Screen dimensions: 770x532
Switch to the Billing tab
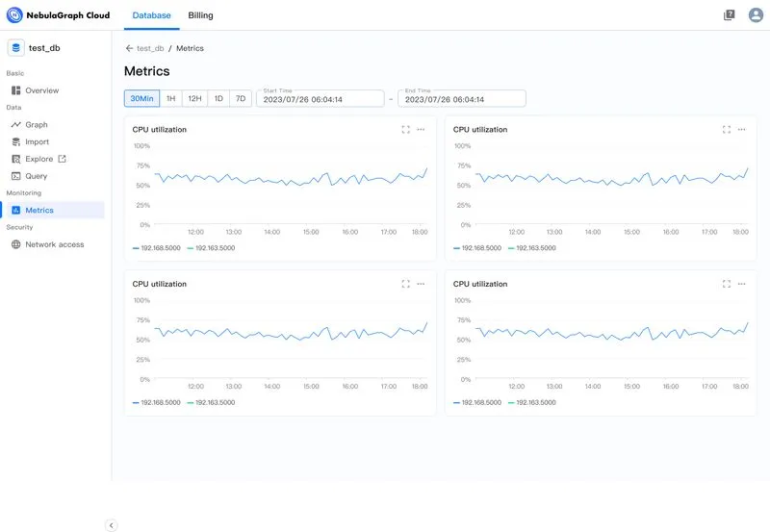click(x=200, y=15)
